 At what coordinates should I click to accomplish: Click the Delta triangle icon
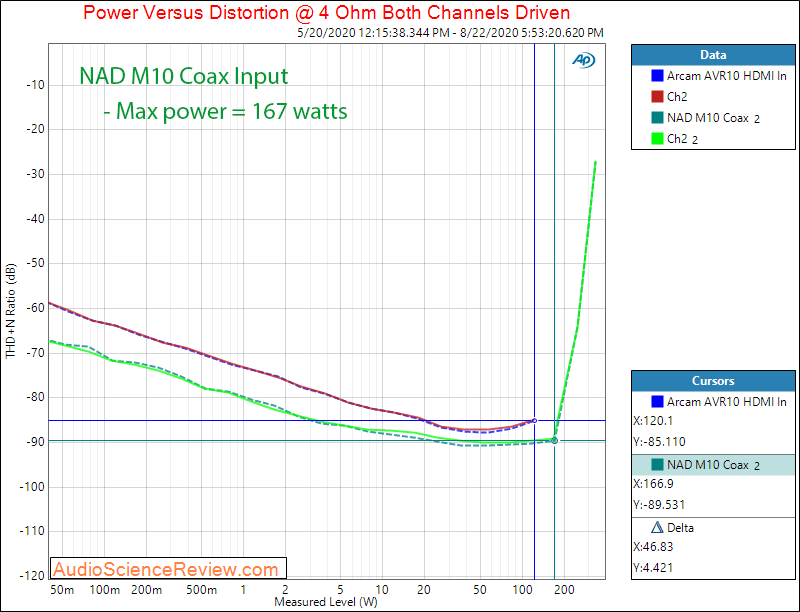pyautogui.click(x=657, y=527)
